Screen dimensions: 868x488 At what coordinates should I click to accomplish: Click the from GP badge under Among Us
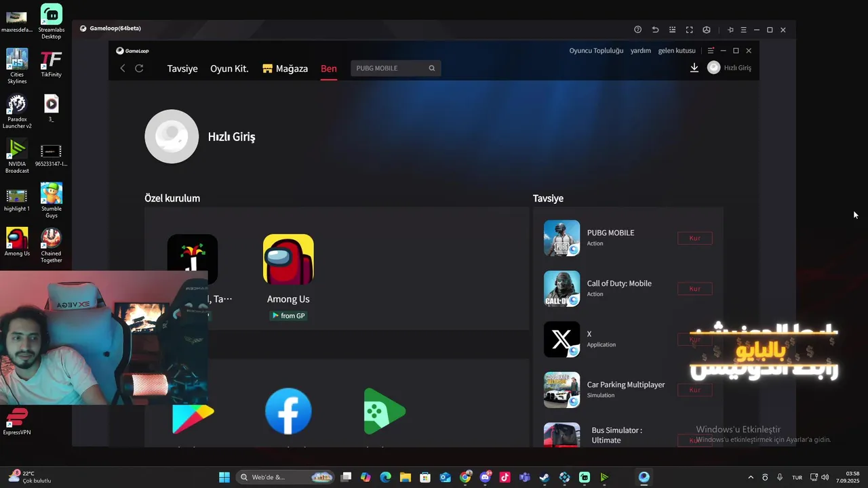[x=288, y=316]
